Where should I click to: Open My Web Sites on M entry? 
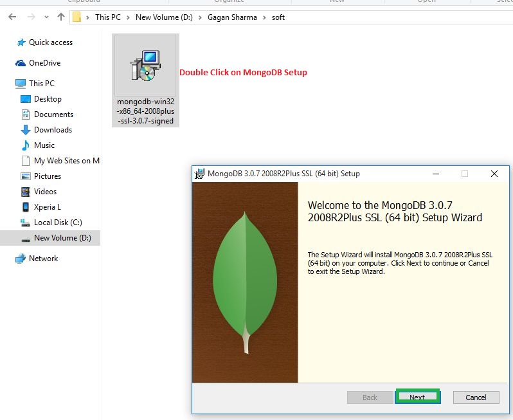click(67, 161)
